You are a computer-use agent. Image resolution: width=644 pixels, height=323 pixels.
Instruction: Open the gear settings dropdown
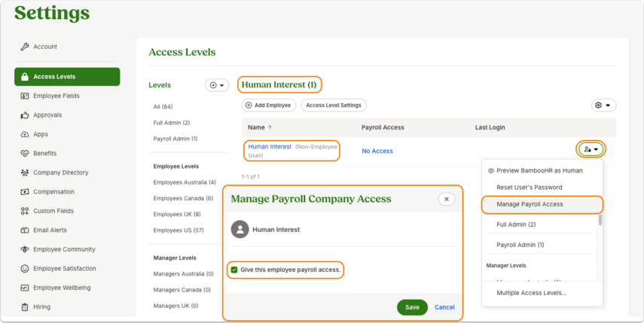click(603, 105)
